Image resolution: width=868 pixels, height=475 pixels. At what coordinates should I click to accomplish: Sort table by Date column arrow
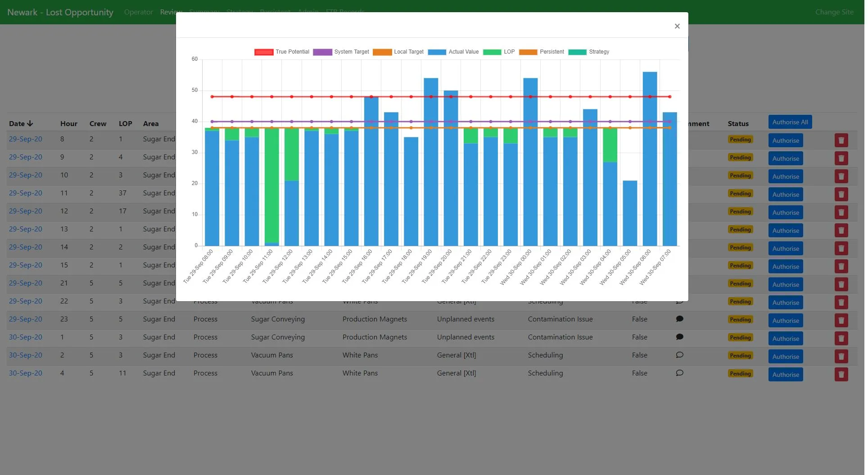(x=30, y=123)
